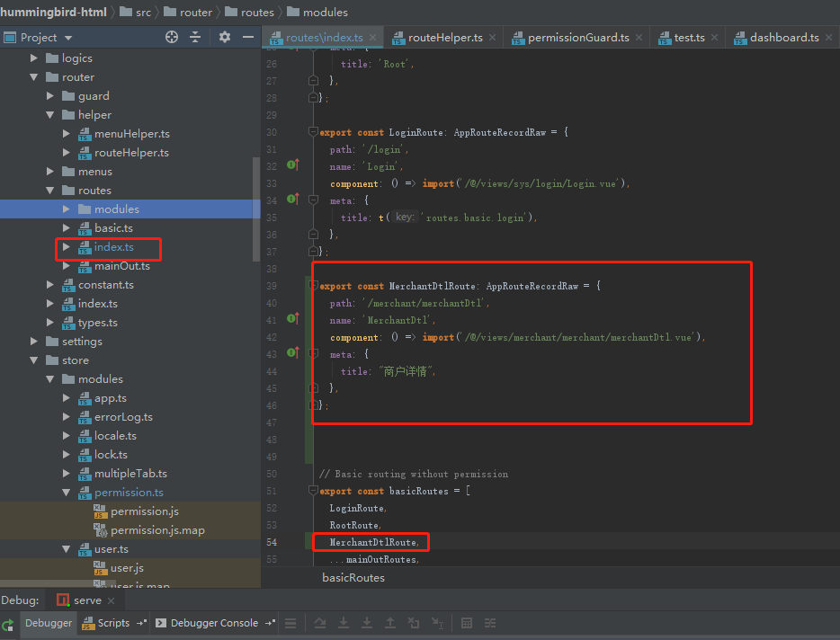Expand the guard folder

pos(49,96)
